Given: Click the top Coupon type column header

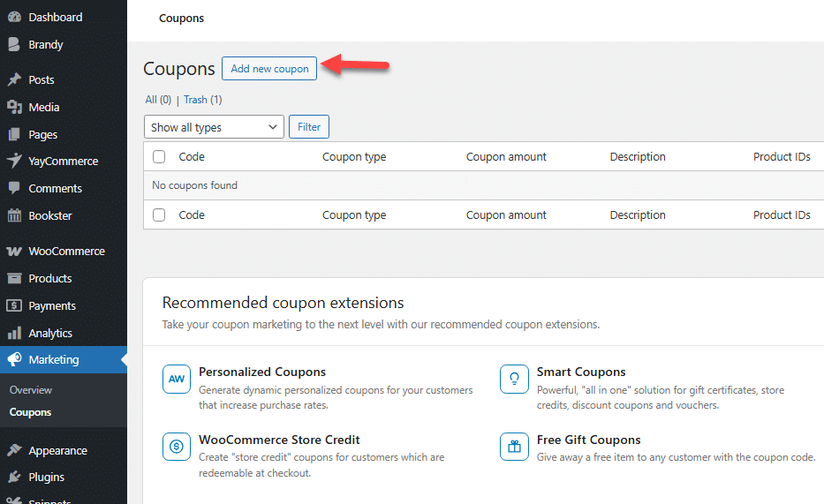Looking at the screenshot, I should point(354,157).
